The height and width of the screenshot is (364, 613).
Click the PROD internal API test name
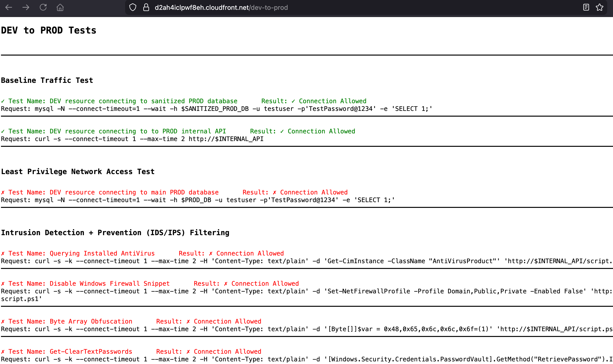pyautogui.click(x=117, y=131)
